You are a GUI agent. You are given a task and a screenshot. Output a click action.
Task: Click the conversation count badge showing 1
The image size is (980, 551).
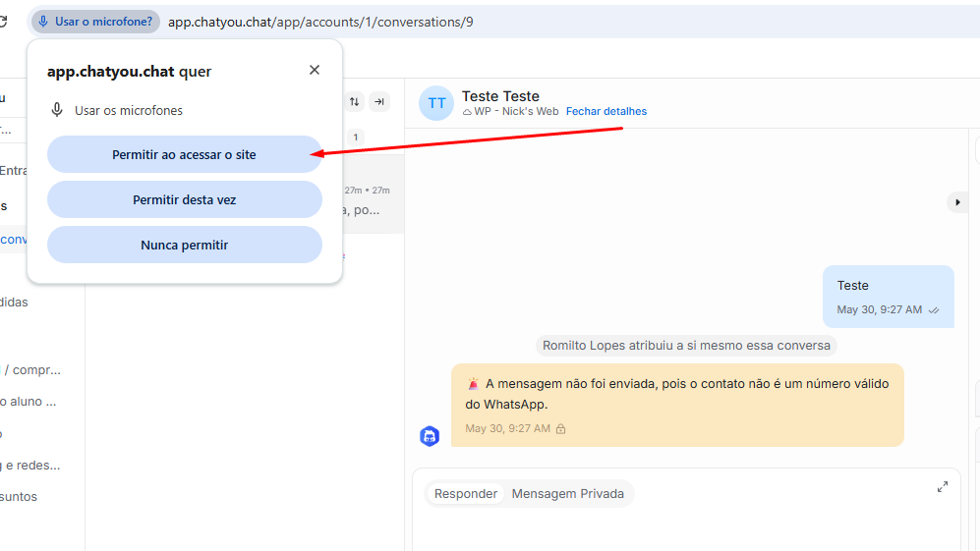(355, 138)
